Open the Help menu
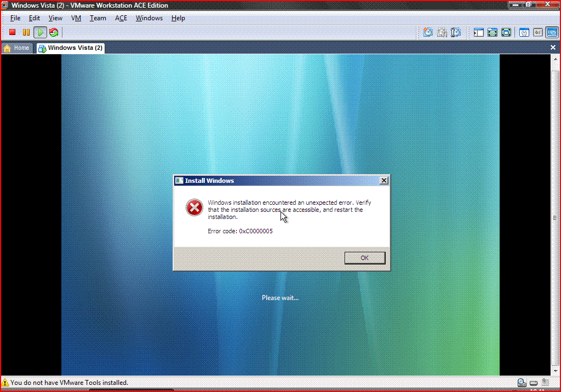 click(x=178, y=18)
